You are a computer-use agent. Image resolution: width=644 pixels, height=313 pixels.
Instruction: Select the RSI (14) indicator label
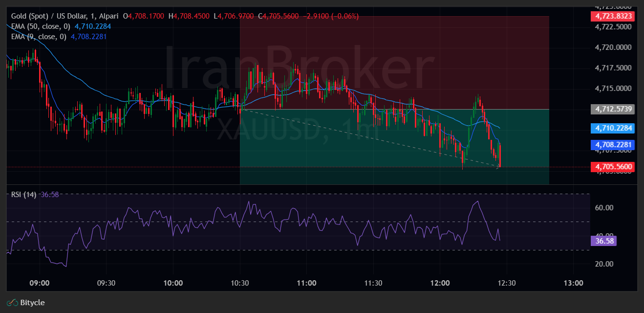click(x=23, y=194)
